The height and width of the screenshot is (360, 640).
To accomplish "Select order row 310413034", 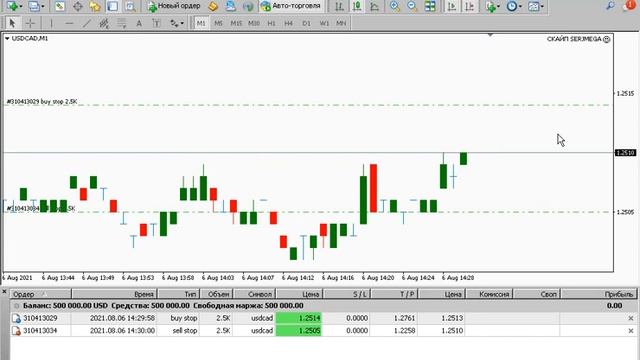I will (x=323, y=331).
